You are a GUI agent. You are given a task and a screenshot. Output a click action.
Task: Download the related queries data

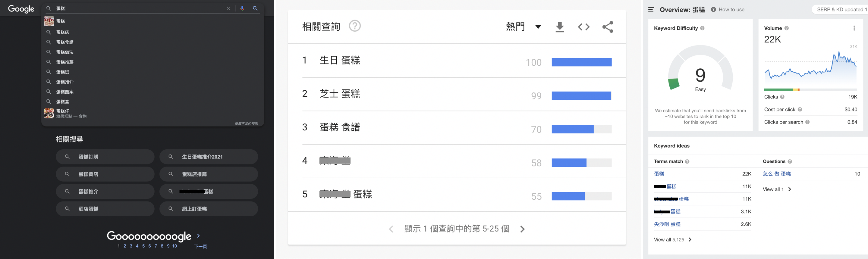pyautogui.click(x=560, y=27)
